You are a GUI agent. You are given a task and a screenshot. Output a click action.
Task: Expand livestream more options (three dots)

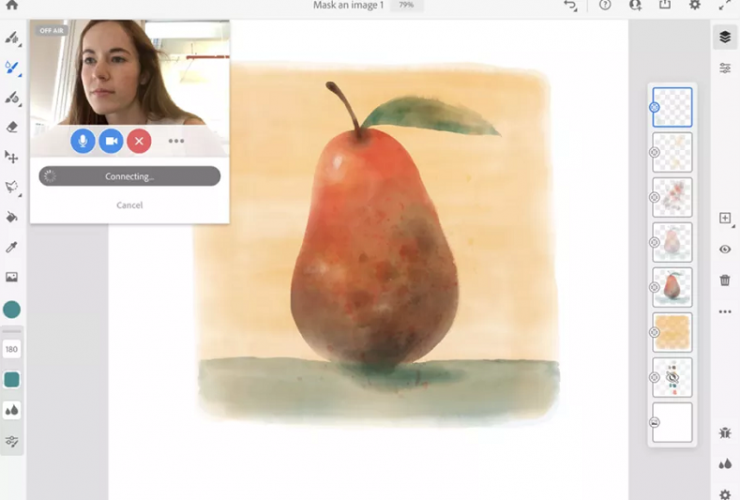tap(176, 141)
